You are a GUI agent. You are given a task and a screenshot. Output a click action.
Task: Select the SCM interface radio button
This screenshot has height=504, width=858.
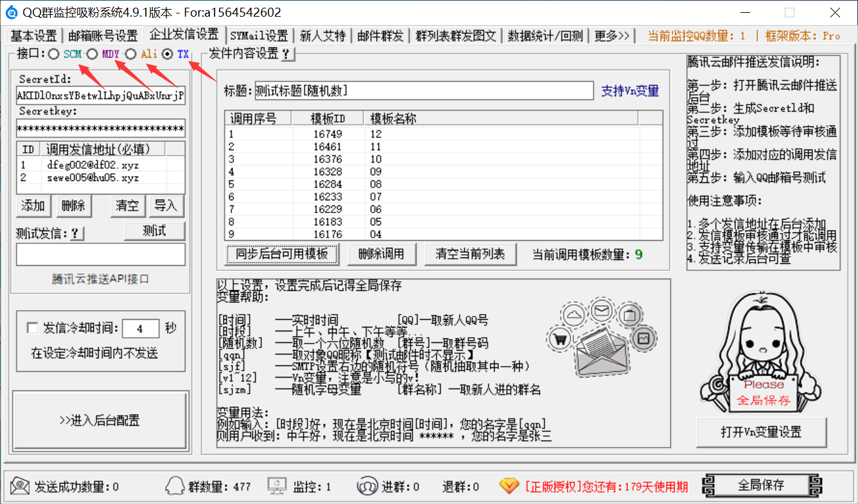pos(54,55)
